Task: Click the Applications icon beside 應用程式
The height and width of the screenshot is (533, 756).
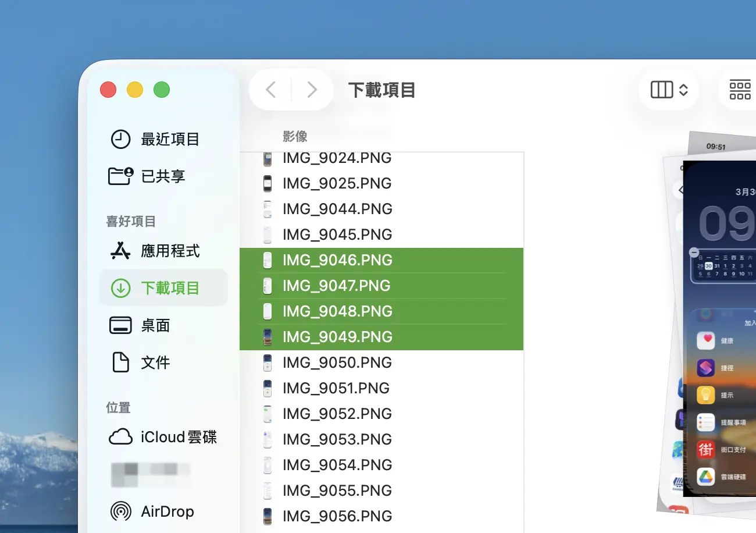Action: [120, 250]
